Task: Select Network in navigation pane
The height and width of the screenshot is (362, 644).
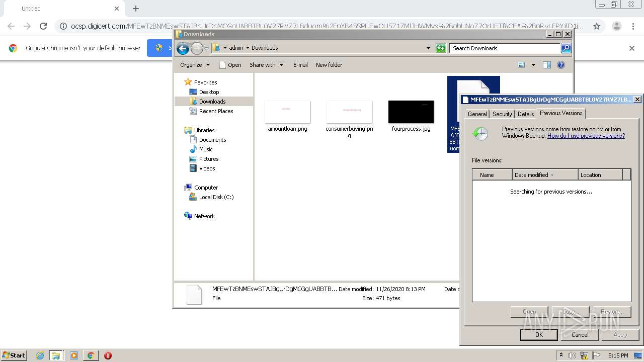Action: point(204,216)
